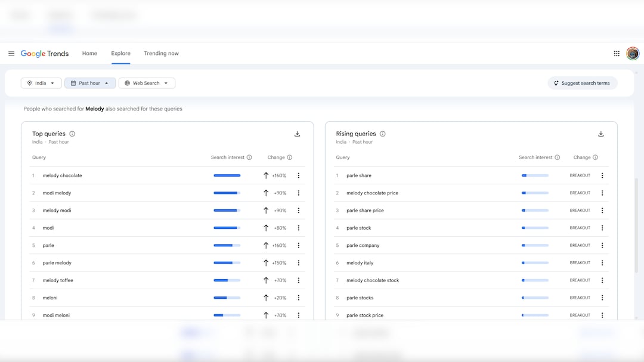Open more options for melody toffee
Image resolution: width=644 pixels, height=362 pixels.
point(299,280)
